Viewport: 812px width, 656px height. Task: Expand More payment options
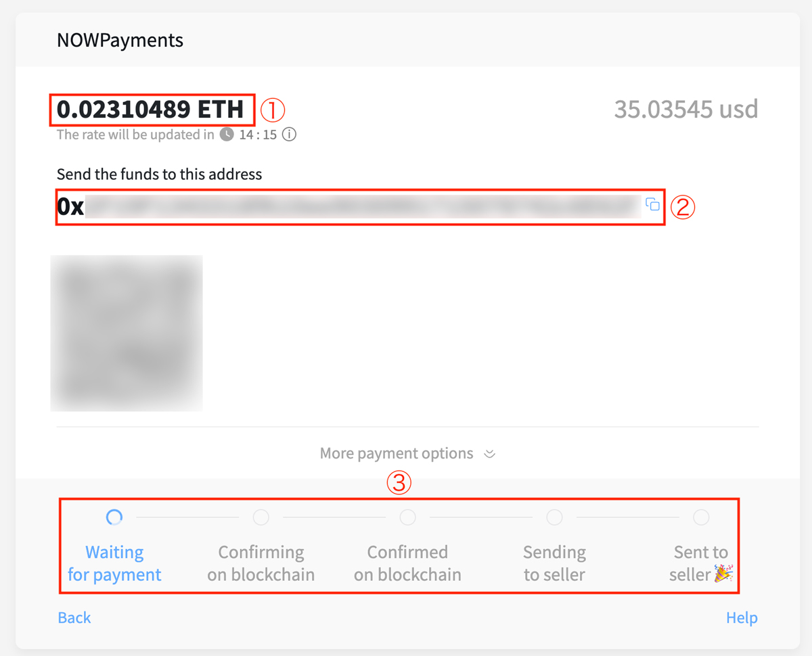(397, 453)
